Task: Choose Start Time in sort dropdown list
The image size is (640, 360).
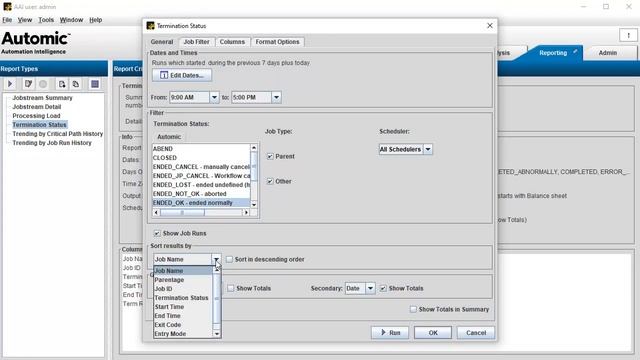Action: (183, 307)
